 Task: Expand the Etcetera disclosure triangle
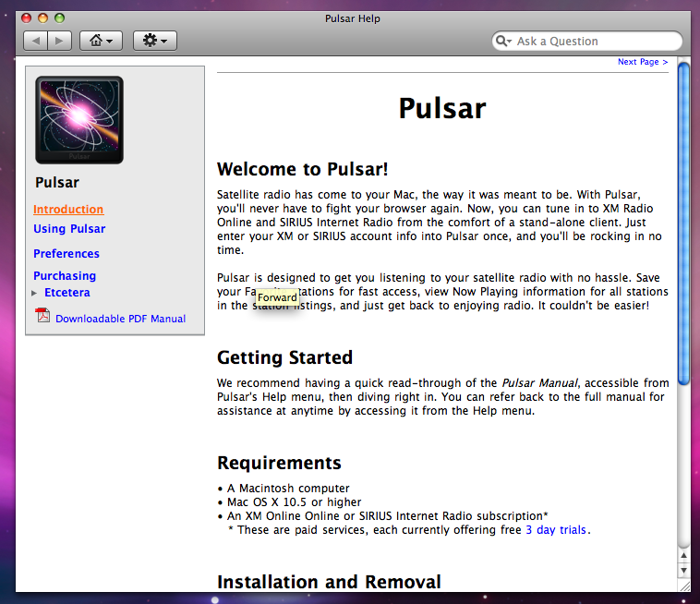[34, 294]
